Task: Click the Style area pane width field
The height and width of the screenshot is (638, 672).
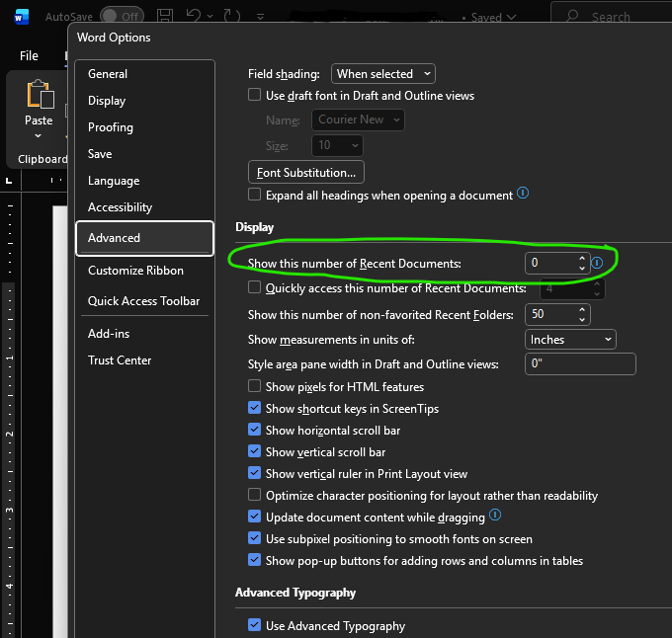Action: pyautogui.click(x=580, y=364)
